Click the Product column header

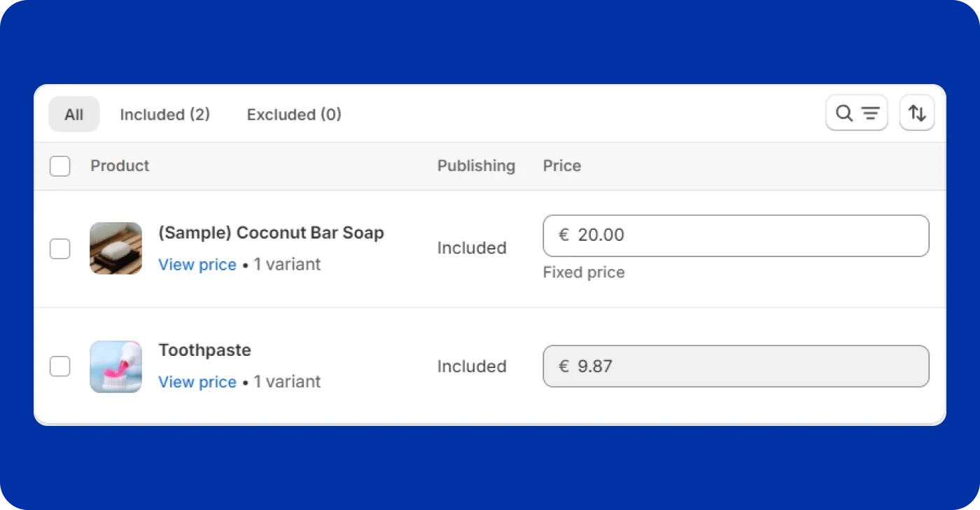[x=119, y=166]
